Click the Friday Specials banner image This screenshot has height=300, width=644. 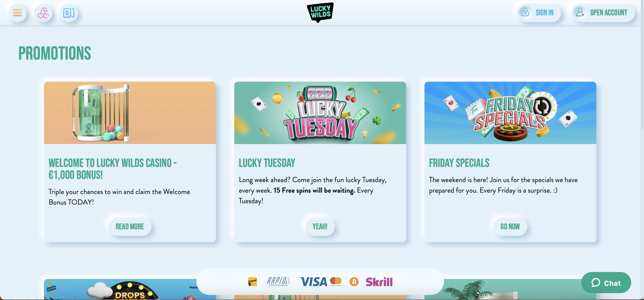(x=510, y=113)
